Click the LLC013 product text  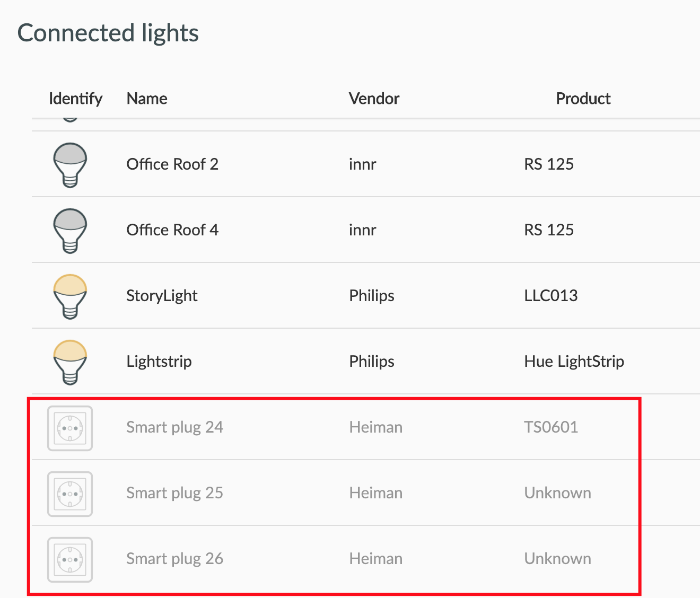551,296
